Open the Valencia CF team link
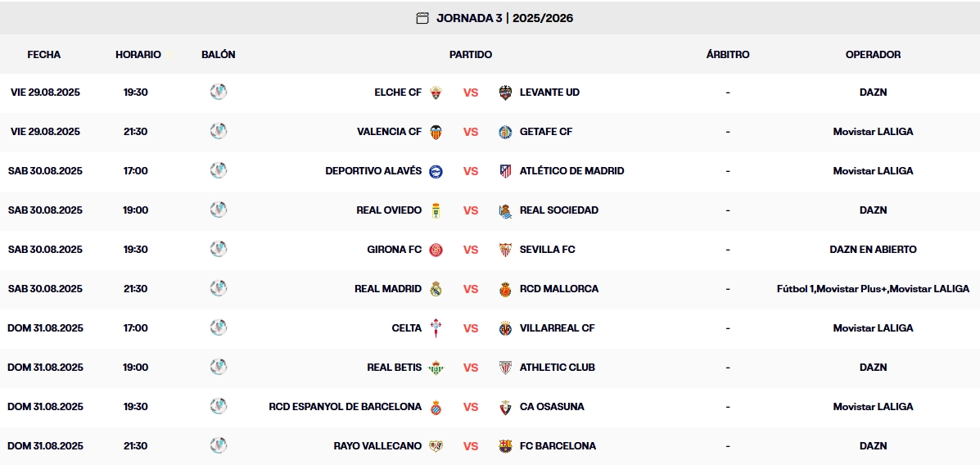The image size is (980, 465). coord(389,132)
